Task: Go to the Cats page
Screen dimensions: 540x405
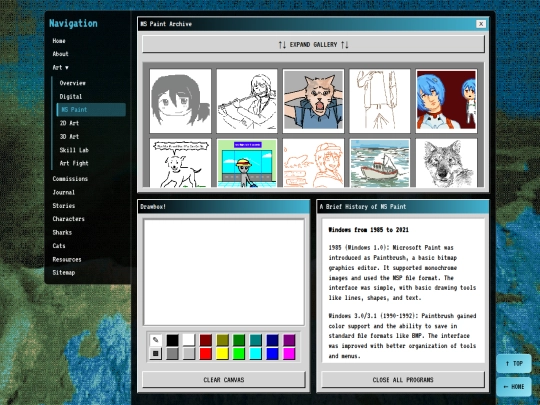Action: click(59, 246)
